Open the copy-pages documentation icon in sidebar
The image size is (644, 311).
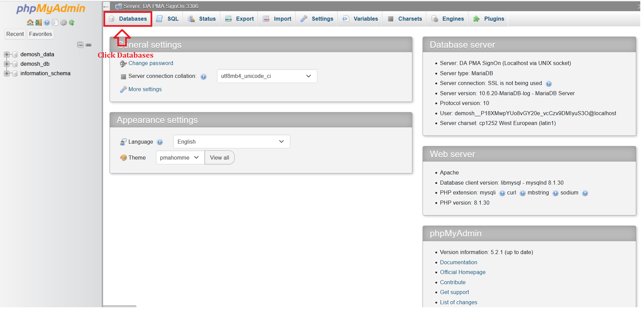pos(55,23)
